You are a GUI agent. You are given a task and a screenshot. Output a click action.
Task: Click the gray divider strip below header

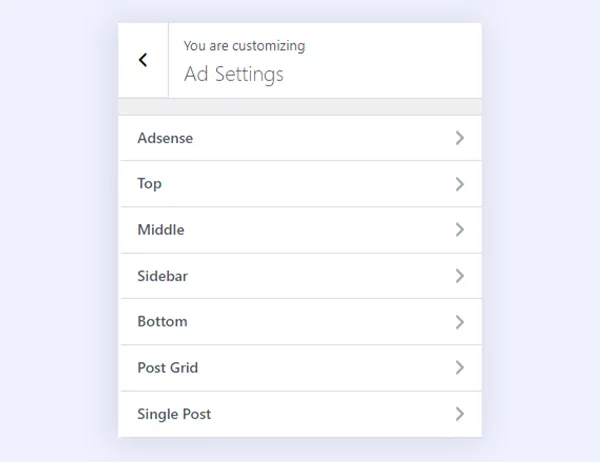click(300, 107)
